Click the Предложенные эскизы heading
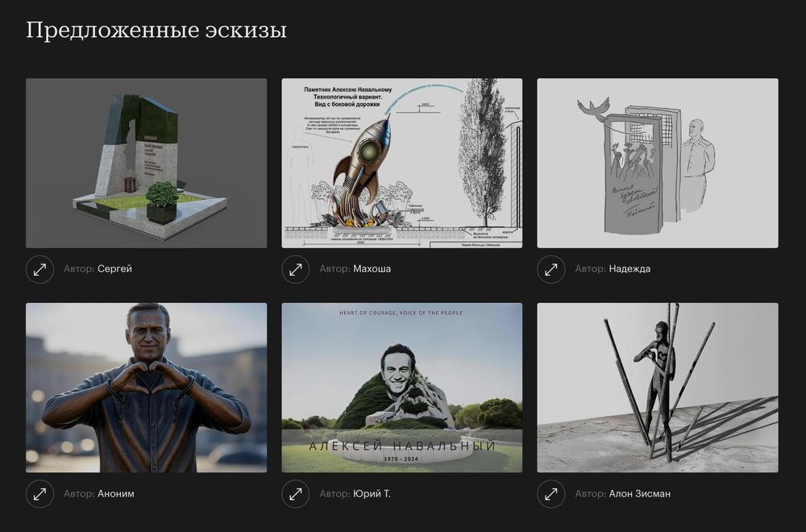Image resolution: width=806 pixels, height=532 pixels. 156,31
